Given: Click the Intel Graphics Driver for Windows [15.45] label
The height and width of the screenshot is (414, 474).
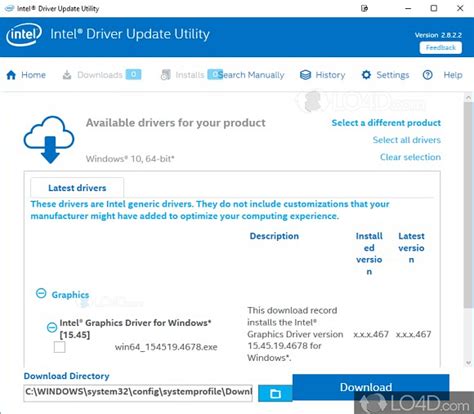Looking at the screenshot, I should click(x=135, y=329).
